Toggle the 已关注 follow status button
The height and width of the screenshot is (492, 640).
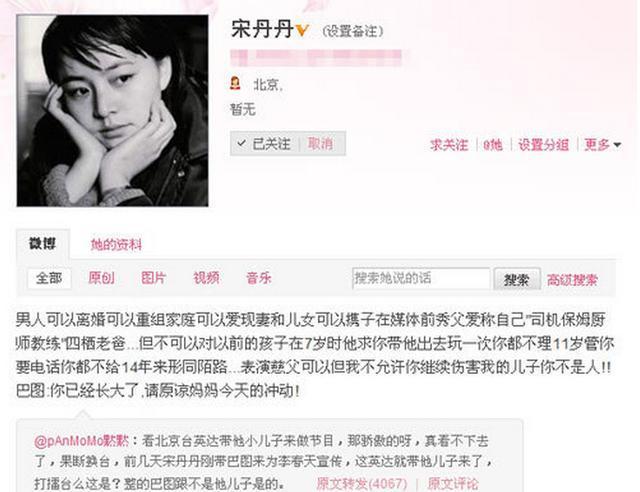point(264,144)
